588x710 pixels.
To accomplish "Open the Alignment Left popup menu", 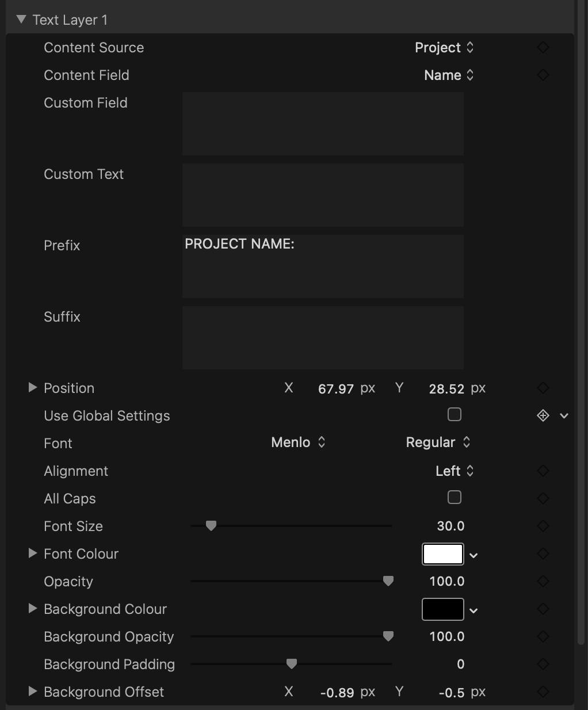I will (455, 471).
